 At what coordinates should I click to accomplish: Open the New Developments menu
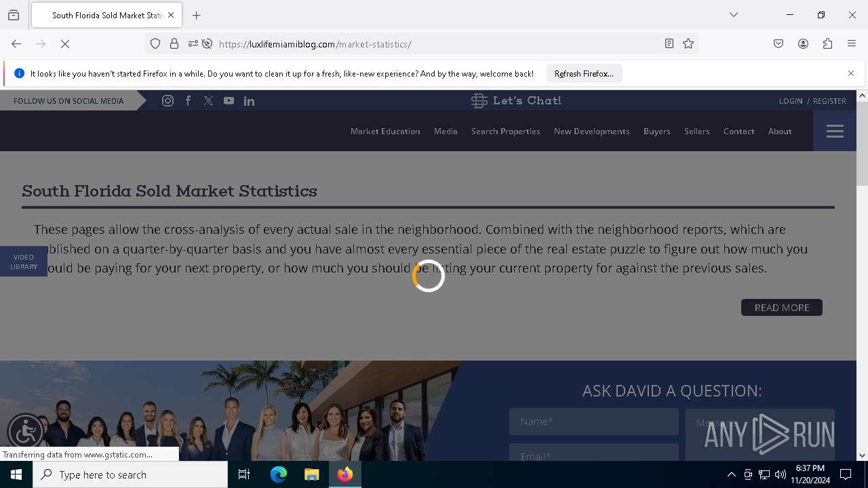pyautogui.click(x=591, y=131)
